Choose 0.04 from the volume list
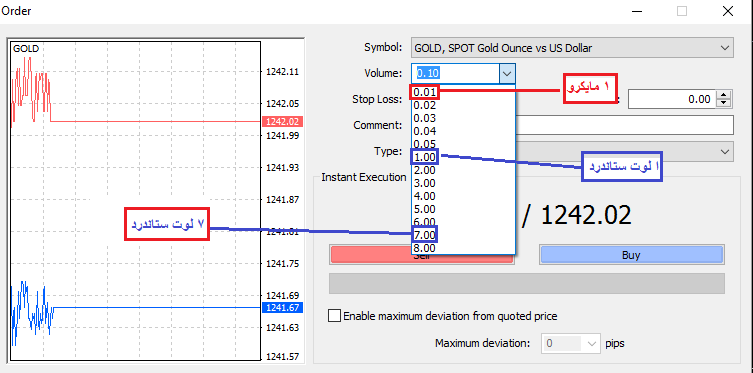 (x=425, y=131)
